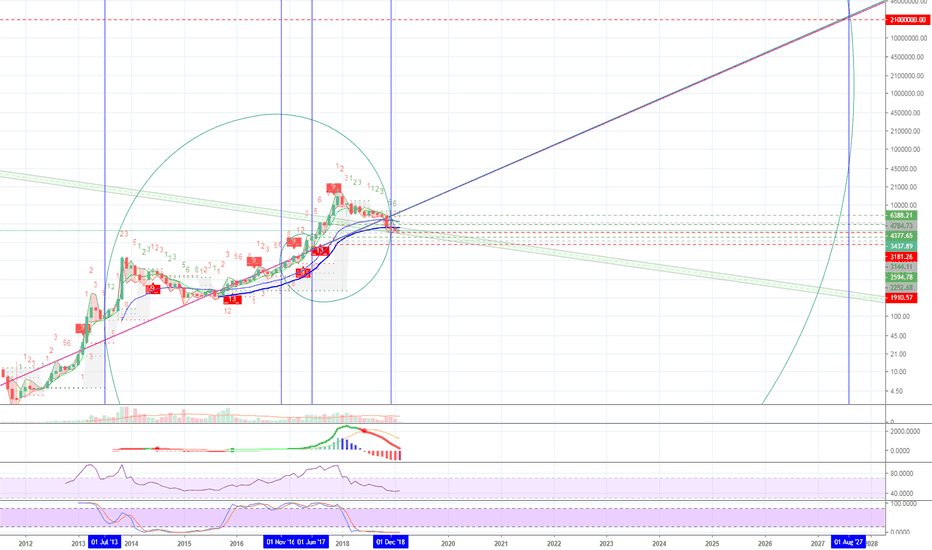Click the 21000000.00 red price label
This screenshot has width=932, height=550.
907,20
